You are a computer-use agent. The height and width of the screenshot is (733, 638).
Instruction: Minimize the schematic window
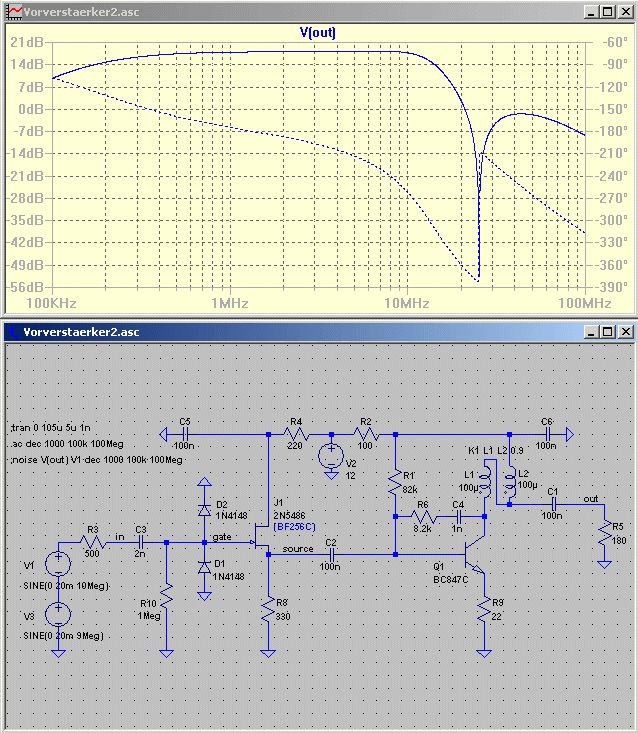[591, 332]
